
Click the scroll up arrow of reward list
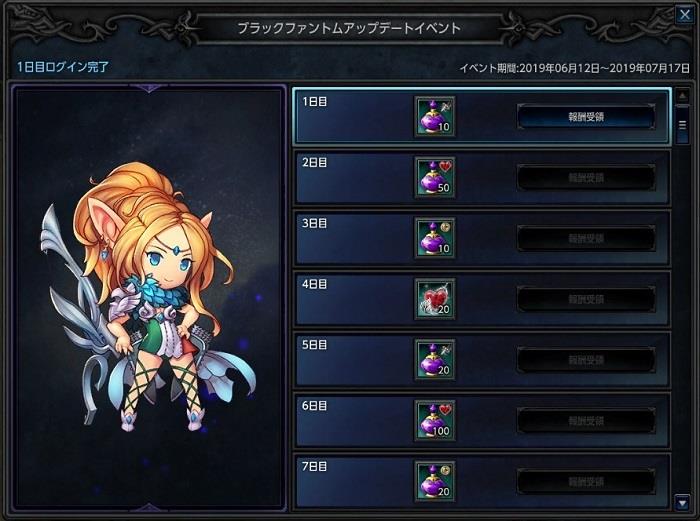tap(682, 96)
